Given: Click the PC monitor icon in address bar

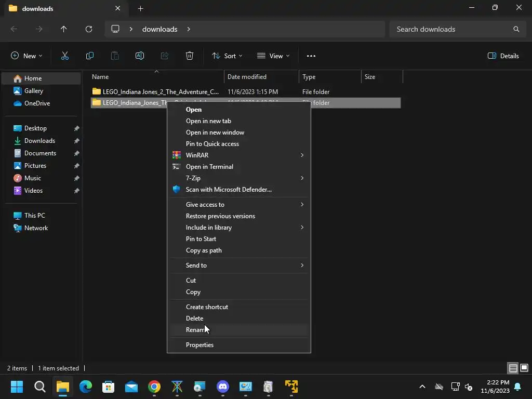Looking at the screenshot, I should pyautogui.click(x=115, y=29).
